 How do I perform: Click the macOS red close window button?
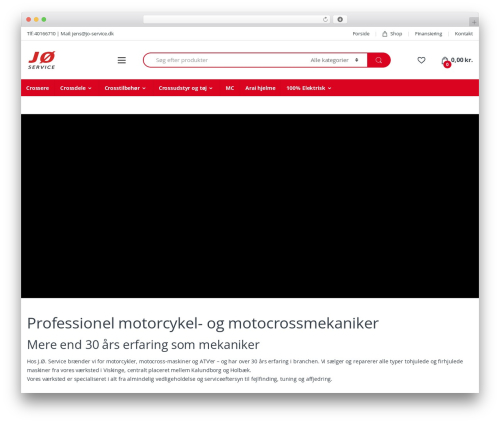(29, 19)
